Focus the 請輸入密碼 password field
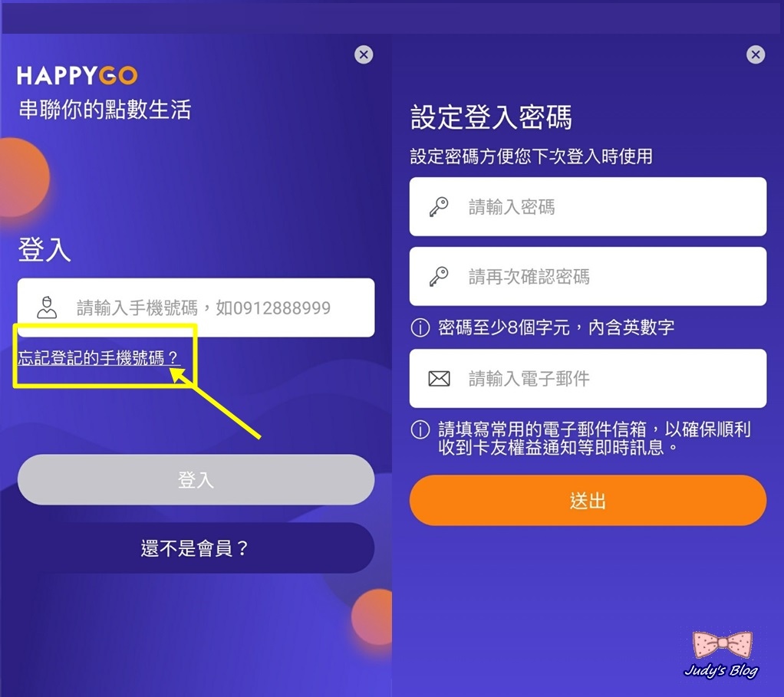Screen dimensions: 784x697 588,206
